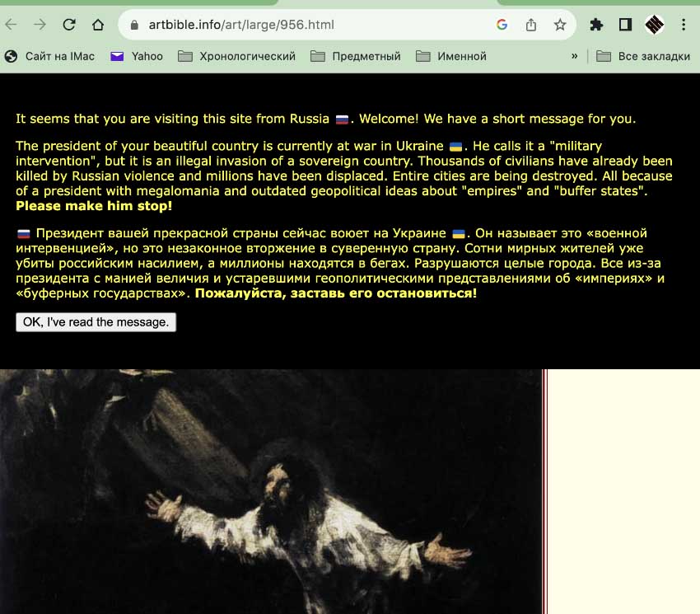
Task: Click the bold 'Please make him stop!' text
Action: coord(94,206)
